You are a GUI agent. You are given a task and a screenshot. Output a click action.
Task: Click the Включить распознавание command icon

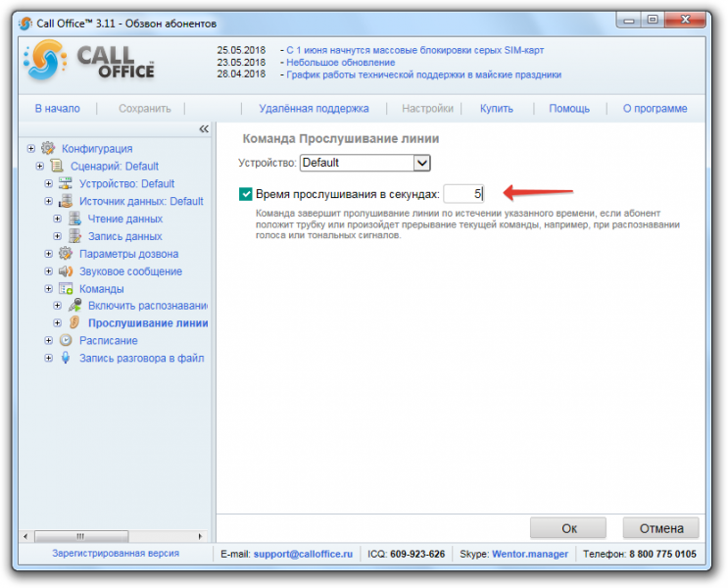[74, 305]
